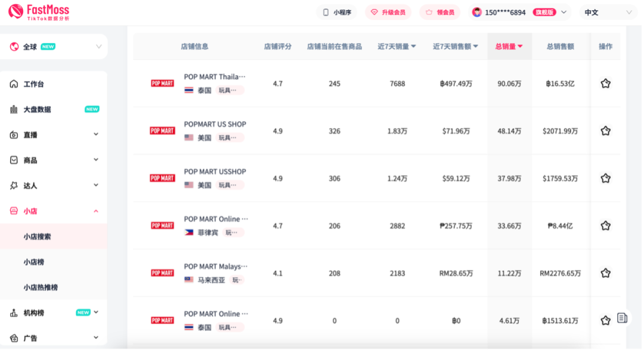This screenshot has height=350, width=644.
Task: Click the 旗舰版 badge
Action: click(544, 13)
